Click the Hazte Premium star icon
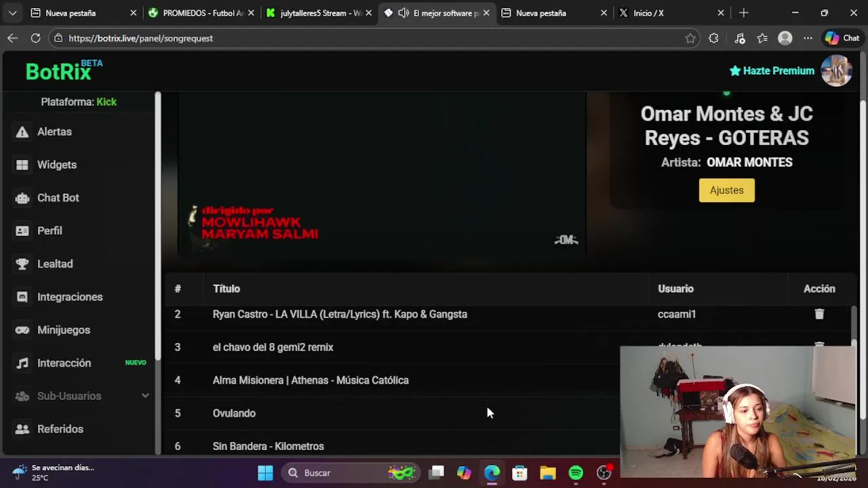The image size is (868, 488). (x=735, y=70)
